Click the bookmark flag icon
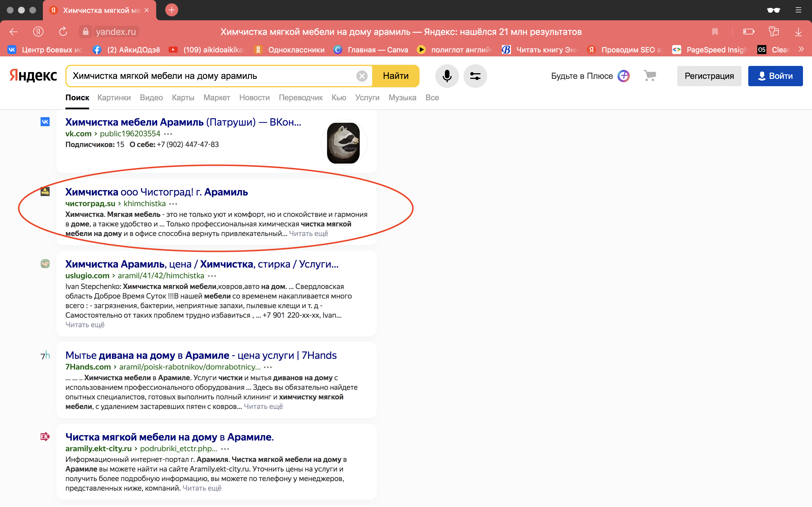This screenshot has width=812, height=507. point(715,32)
